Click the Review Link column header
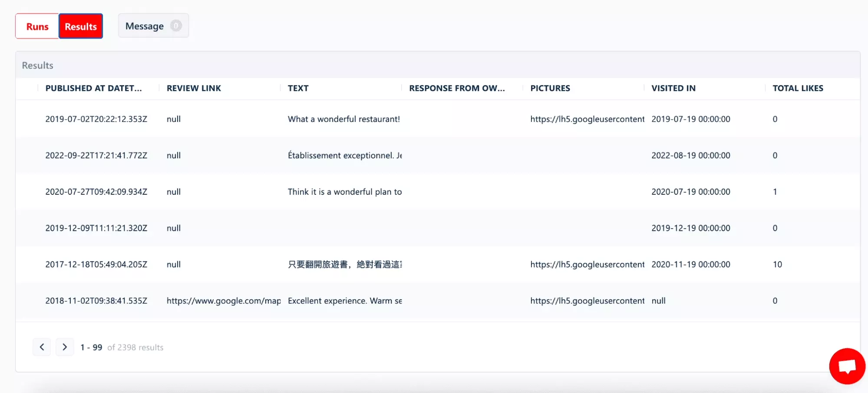Screen dimensions: 868x393 tap(194, 88)
